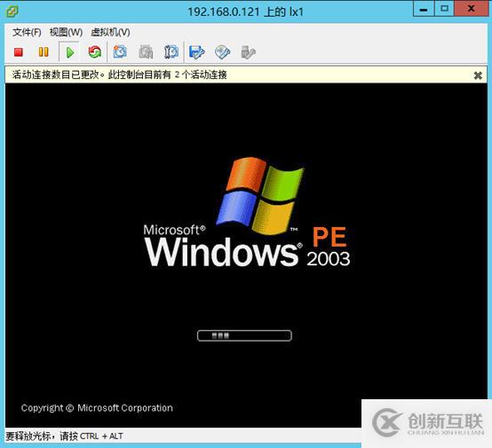
Task: Close the lx1 console window
Action: (x=472, y=9)
